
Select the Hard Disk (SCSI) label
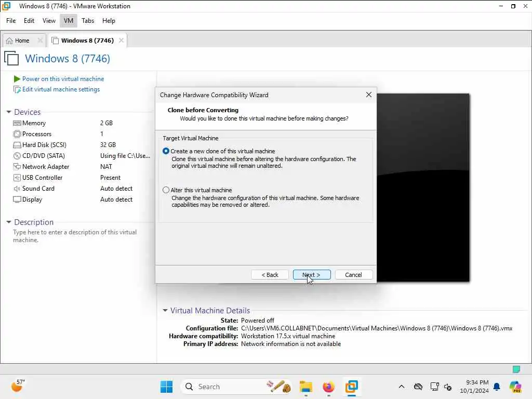pos(45,145)
